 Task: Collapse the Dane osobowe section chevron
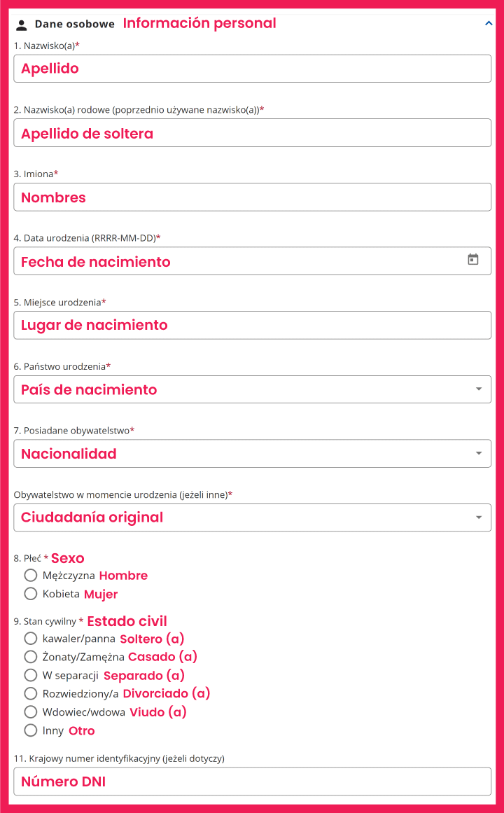[x=489, y=23]
